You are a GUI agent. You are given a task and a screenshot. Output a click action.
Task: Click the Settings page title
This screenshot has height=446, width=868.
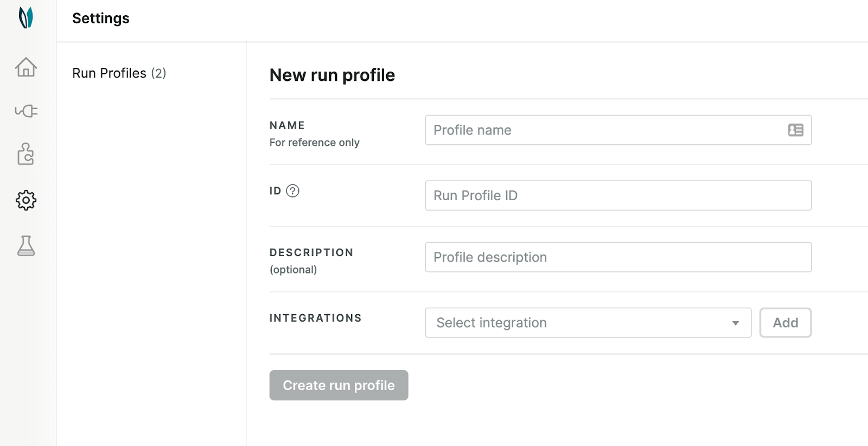click(101, 18)
